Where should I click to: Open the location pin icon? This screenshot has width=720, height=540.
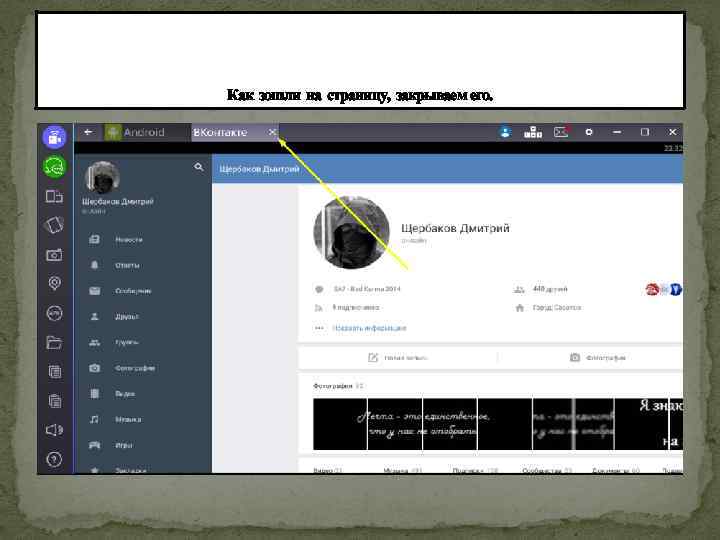coord(55,283)
